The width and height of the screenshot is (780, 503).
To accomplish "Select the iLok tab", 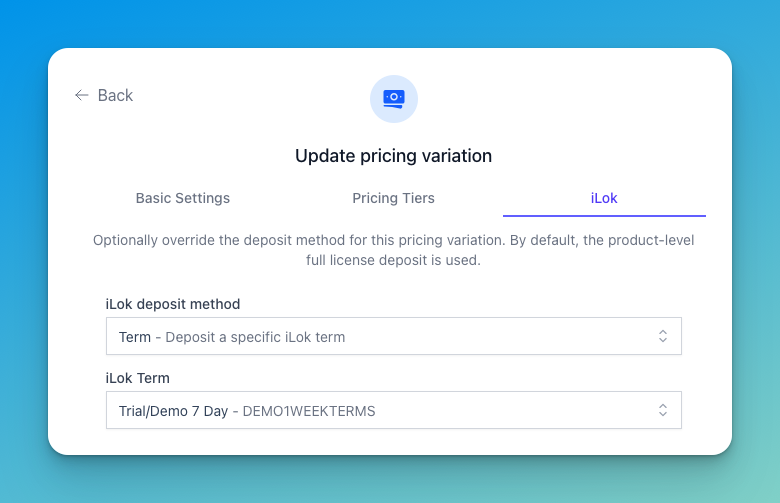I will pyautogui.click(x=604, y=198).
